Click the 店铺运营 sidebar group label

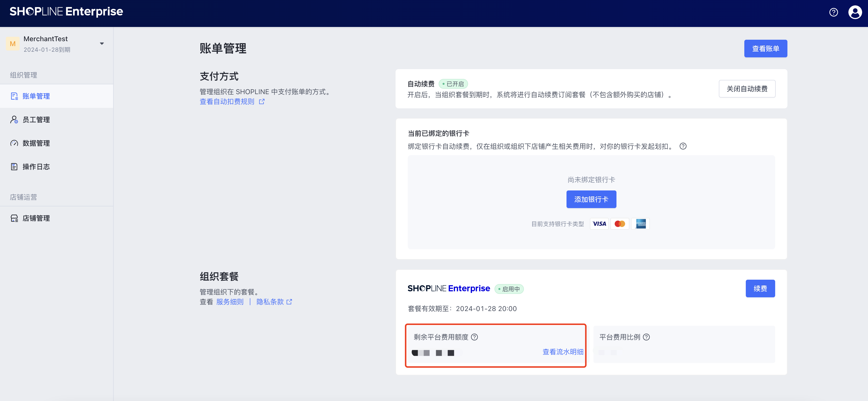(24, 197)
